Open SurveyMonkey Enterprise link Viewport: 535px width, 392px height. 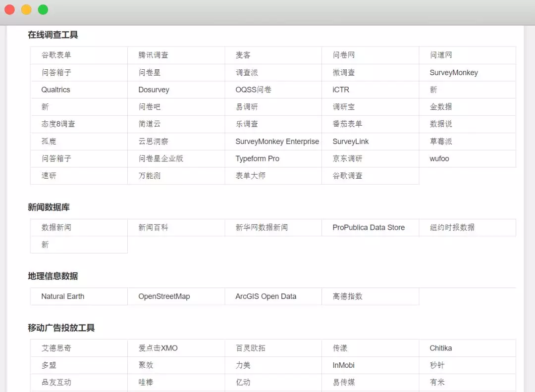tap(277, 142)
